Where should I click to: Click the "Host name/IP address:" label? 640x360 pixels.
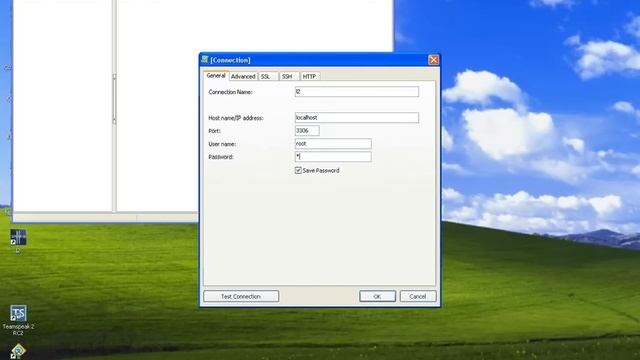236,118
